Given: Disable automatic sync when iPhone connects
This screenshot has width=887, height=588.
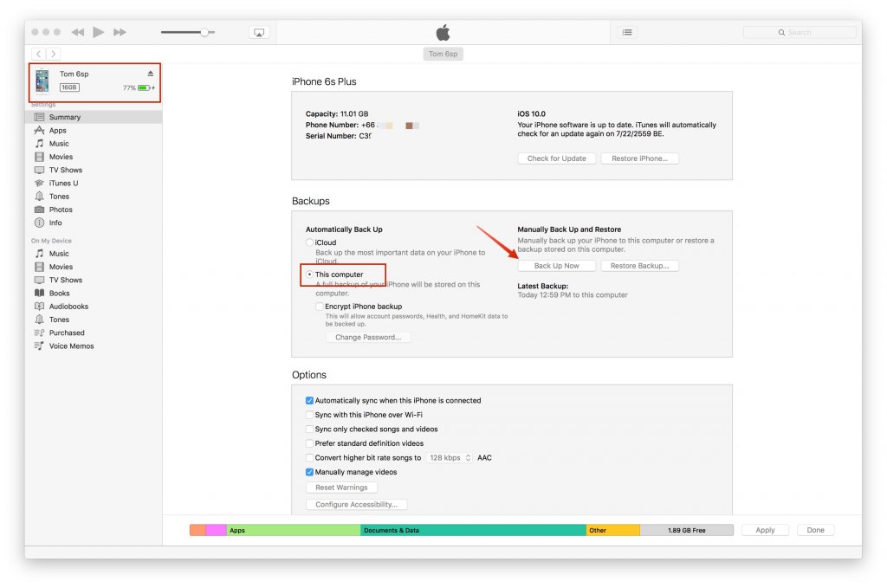Looking at the screenshot, I should 309,400.
